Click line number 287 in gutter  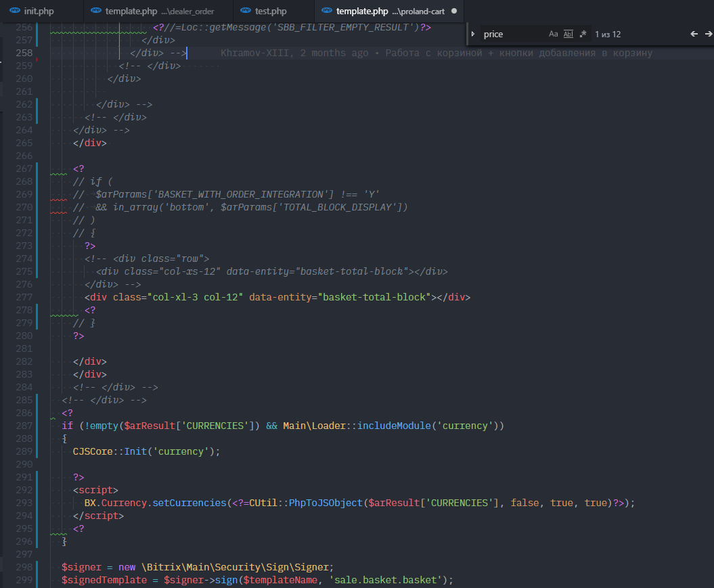click(x=24, y=426)
